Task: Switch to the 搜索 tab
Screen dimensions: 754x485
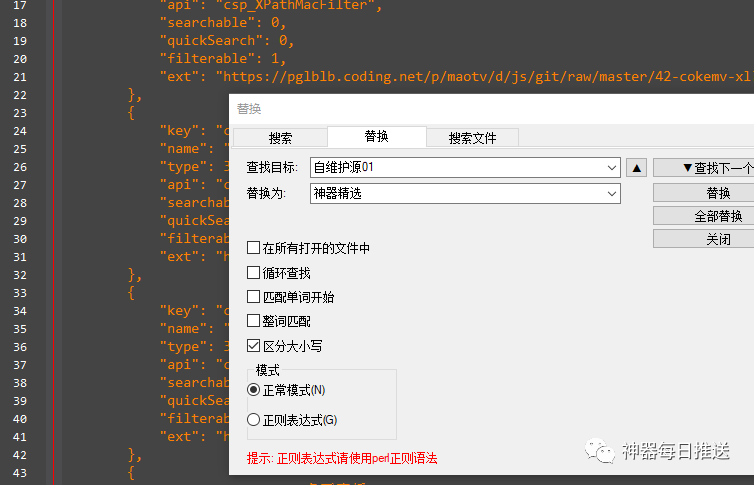Action: tap(280, 138)
